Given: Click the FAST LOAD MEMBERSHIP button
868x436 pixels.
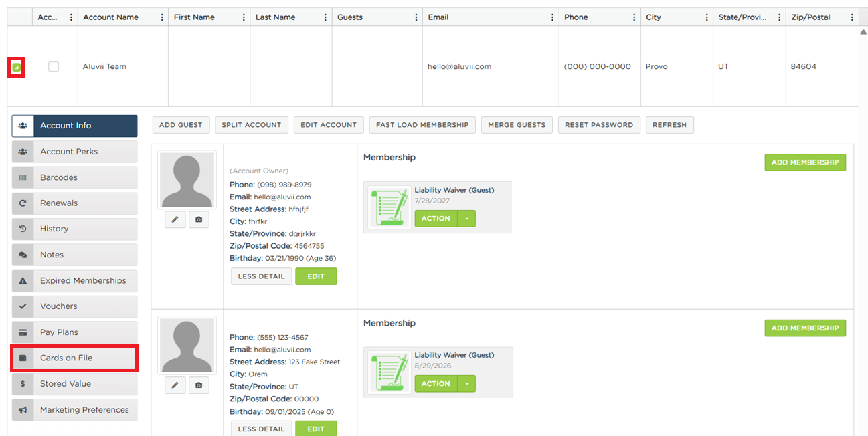Looking at the screenshot, I should pos(422,125).
